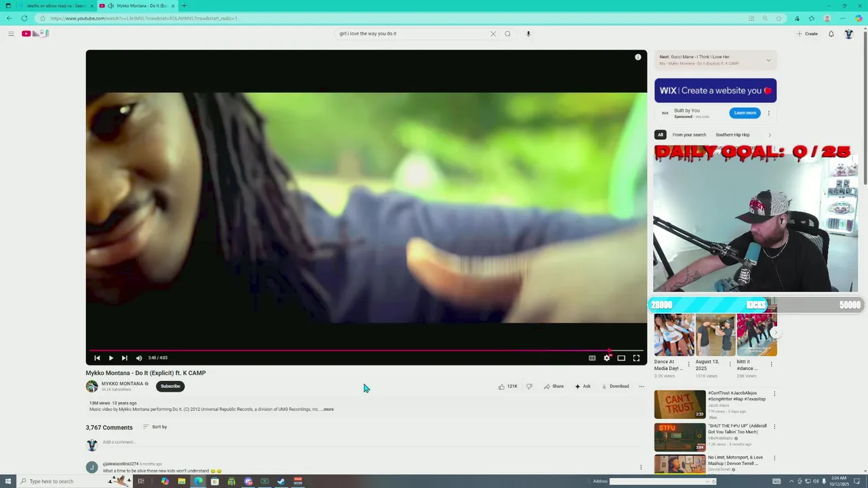Close the Mykko Montana browser tab
The height and width of the screenshot is (488, 868).
173,5
